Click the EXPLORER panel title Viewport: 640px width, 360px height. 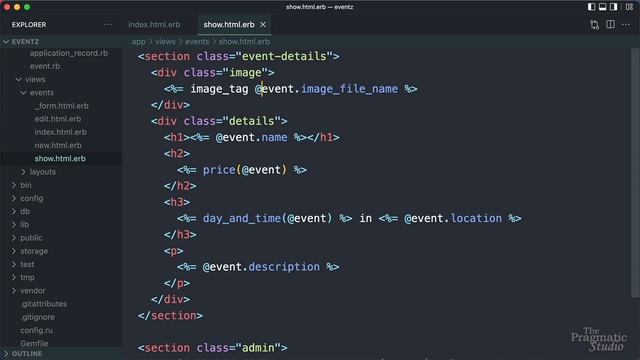tap(29, 24)
